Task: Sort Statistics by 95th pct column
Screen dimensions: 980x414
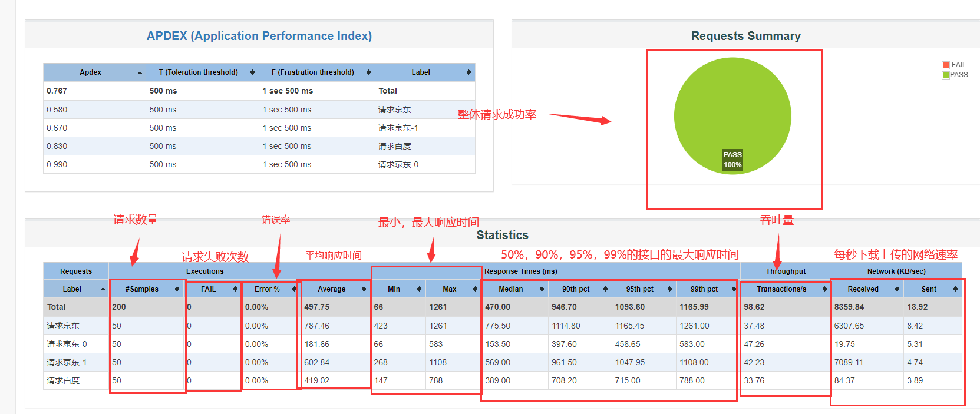Action: pos(644,289)
